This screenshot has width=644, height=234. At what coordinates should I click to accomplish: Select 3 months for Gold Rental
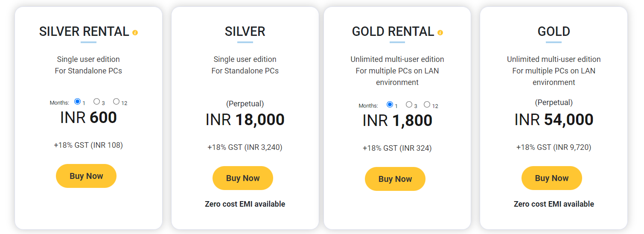click(409, 105)
